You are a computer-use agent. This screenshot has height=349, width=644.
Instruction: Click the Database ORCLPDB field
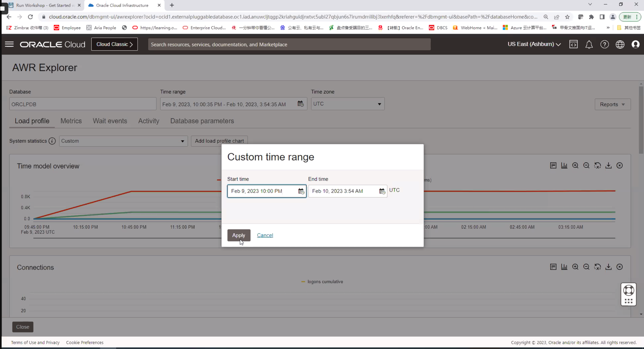[x=83, y=104]
